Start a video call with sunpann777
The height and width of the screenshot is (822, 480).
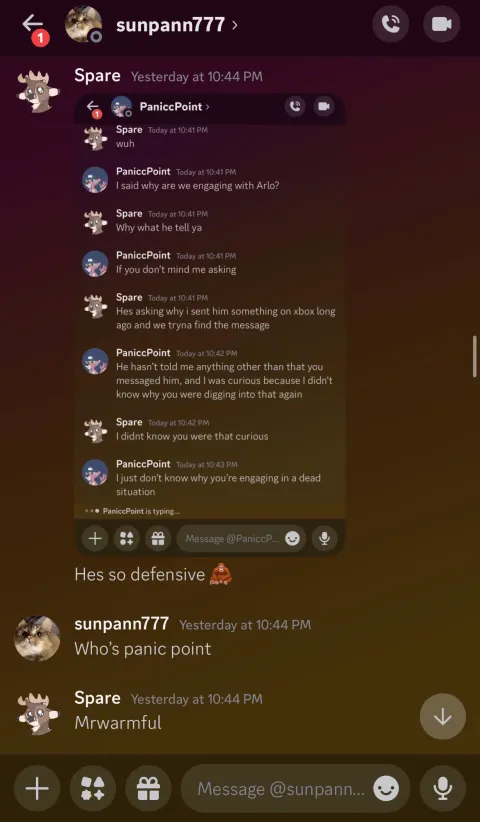tap(442, 24)
